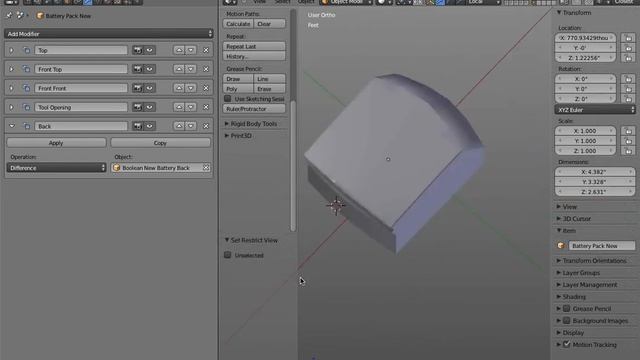Open the Ruler/Protractor tool
Viewport: 640px width, 360px height.
(x=254, y=109)
